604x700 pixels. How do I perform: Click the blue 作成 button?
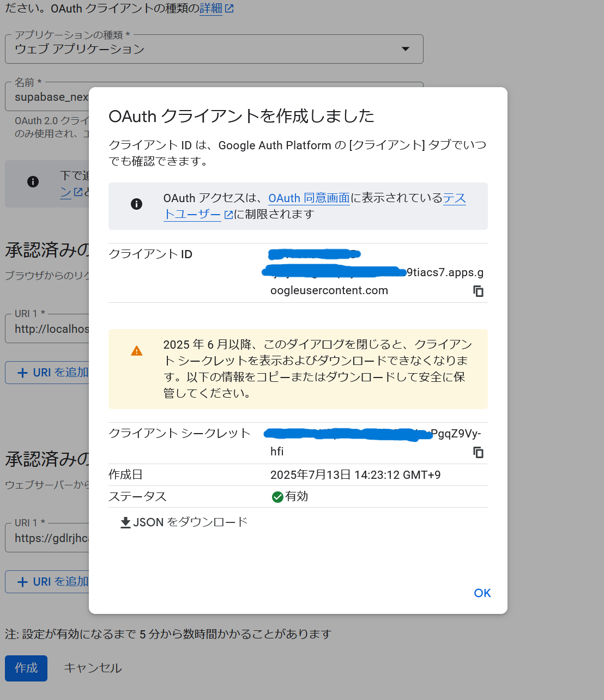click(x=26, y=668)
